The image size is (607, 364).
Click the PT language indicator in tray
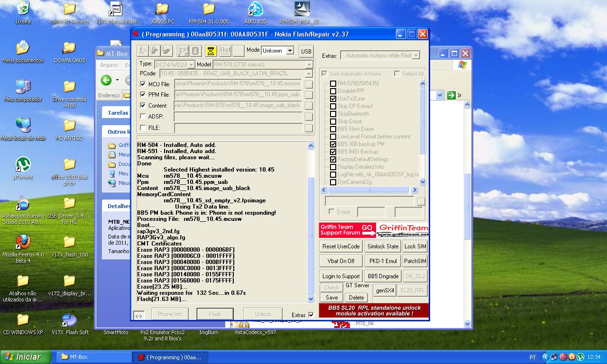click(533, 357)
